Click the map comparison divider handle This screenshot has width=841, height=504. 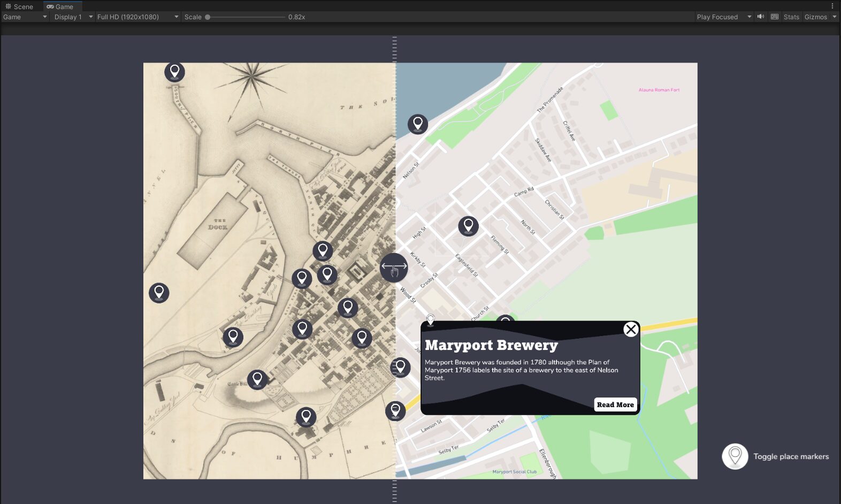pyautogui.click(x=394, y=268)
